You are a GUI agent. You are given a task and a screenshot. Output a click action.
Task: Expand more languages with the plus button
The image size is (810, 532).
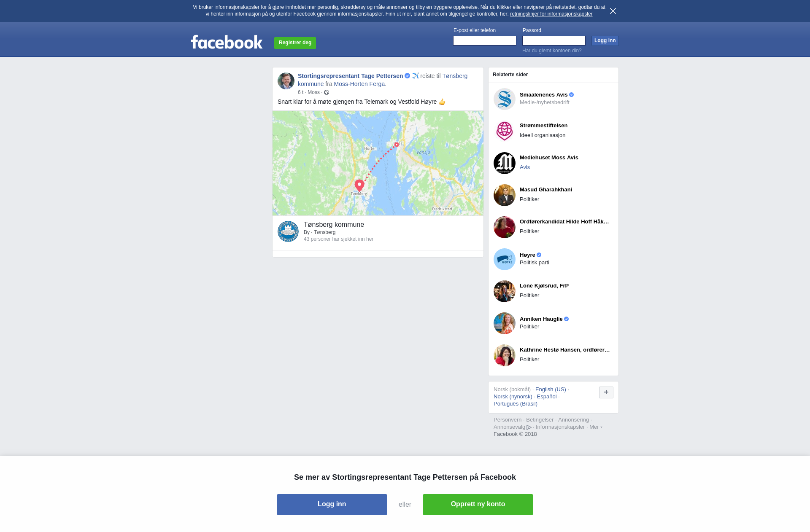pos(606,392)
